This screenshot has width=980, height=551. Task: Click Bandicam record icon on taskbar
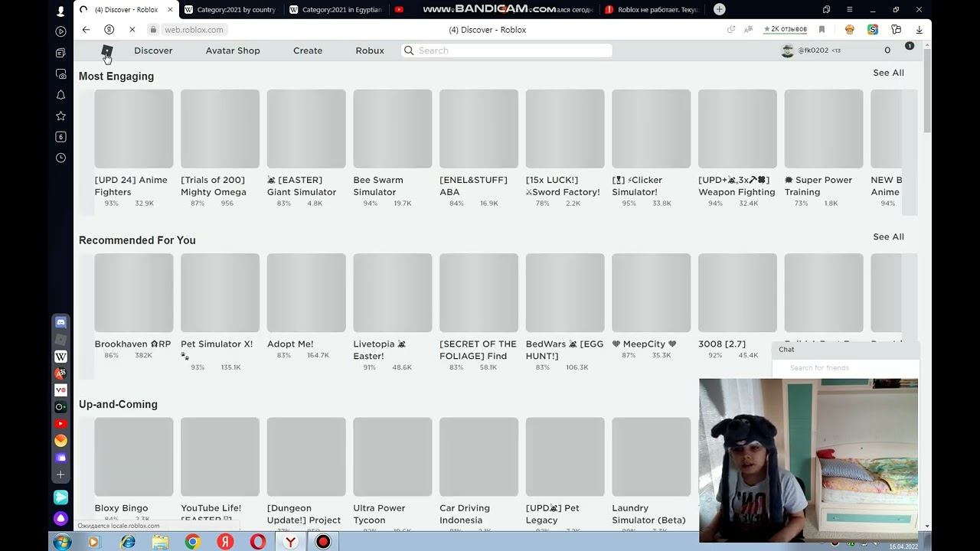(x=323, y=542)
